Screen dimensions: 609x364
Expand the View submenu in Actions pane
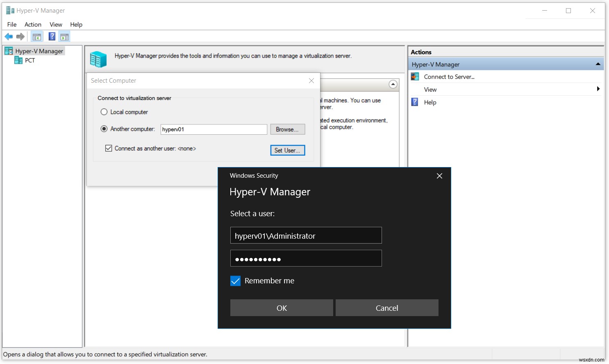[598, 89]
